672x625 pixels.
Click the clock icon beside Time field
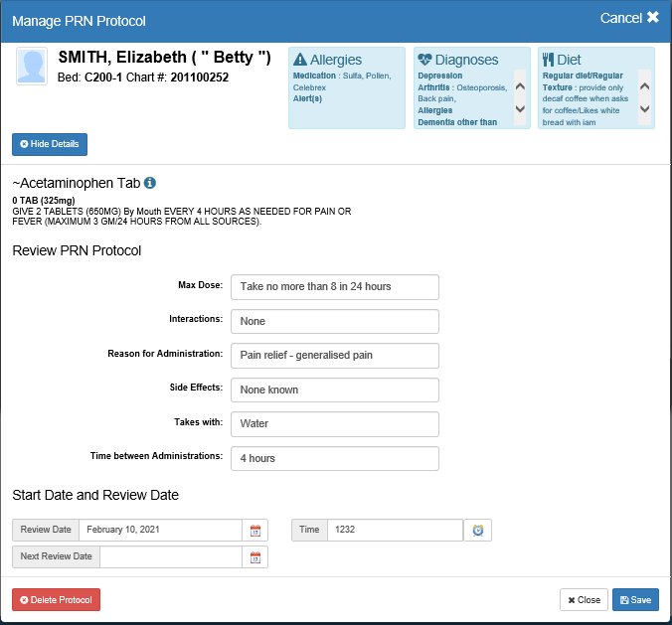(478, 531)
